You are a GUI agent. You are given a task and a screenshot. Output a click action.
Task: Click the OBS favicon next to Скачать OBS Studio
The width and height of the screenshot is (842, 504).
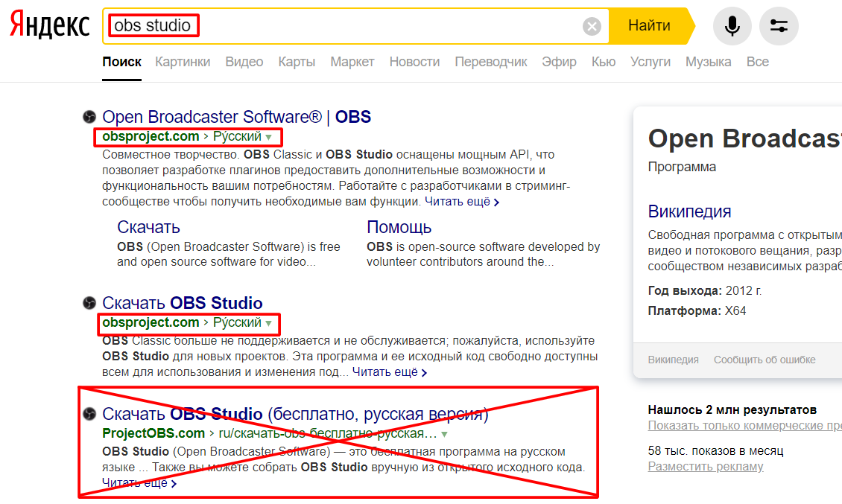click(88, 303)
